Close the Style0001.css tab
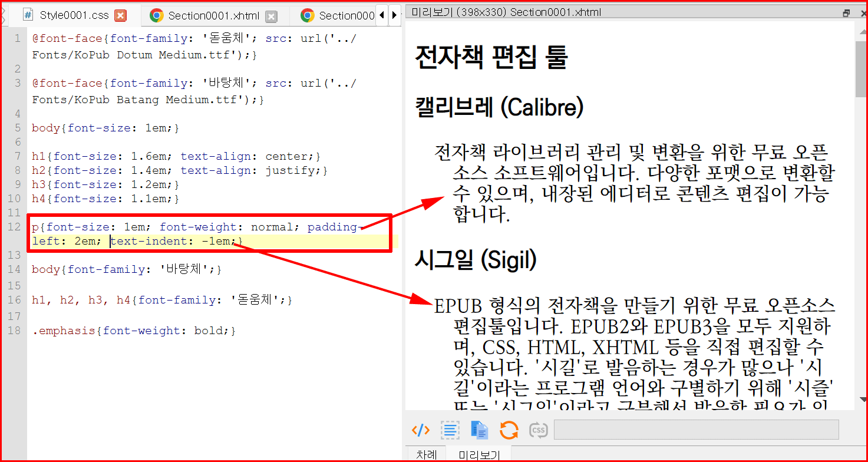Viewport: 868px width, 462px height. 120,16
